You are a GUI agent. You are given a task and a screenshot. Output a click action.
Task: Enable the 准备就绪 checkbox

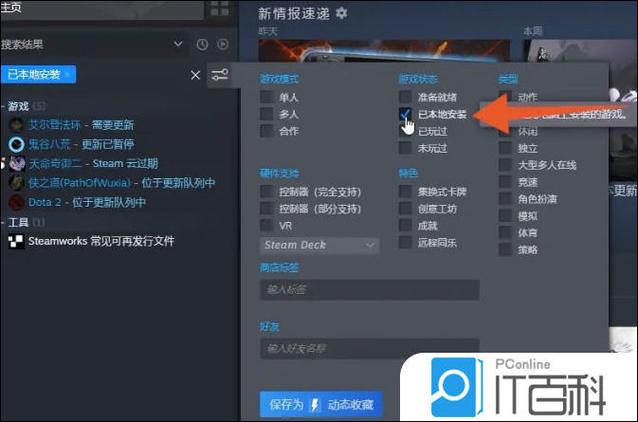[x=405, y=97]
